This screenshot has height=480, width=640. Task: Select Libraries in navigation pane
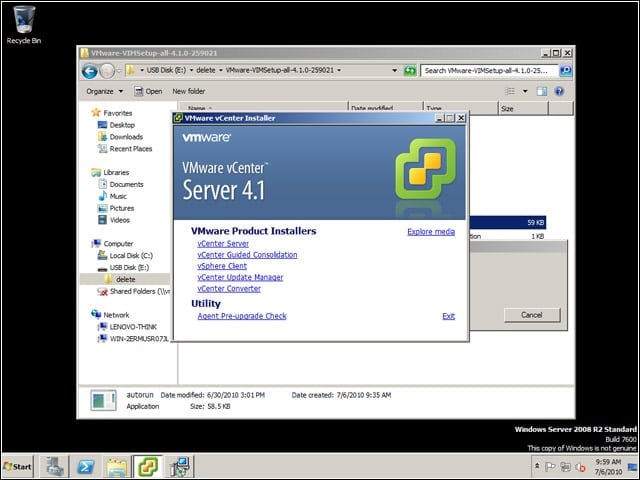(110, 172)
